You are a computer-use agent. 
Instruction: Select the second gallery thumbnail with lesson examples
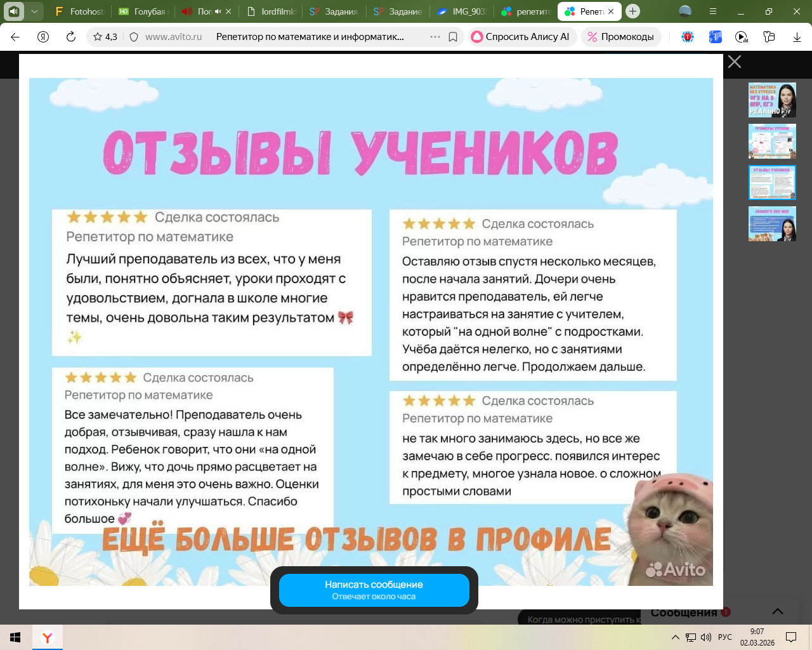772,142
